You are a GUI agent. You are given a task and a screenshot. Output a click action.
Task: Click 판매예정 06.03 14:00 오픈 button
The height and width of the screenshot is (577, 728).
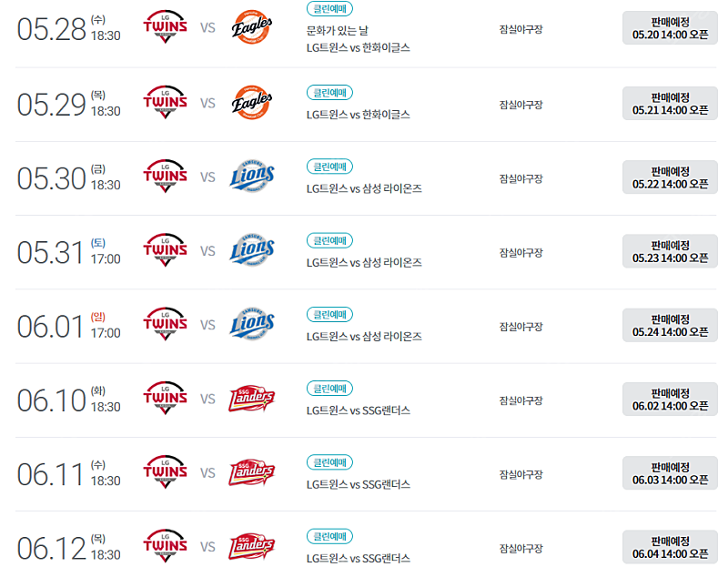coord(670,473)
